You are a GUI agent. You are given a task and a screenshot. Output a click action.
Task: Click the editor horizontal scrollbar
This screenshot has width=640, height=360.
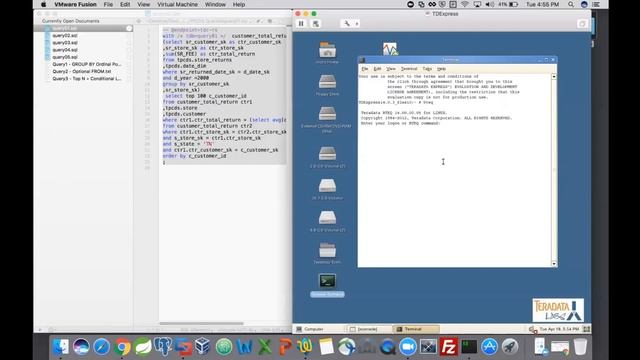pyautogui.click(x=201, y=323)
